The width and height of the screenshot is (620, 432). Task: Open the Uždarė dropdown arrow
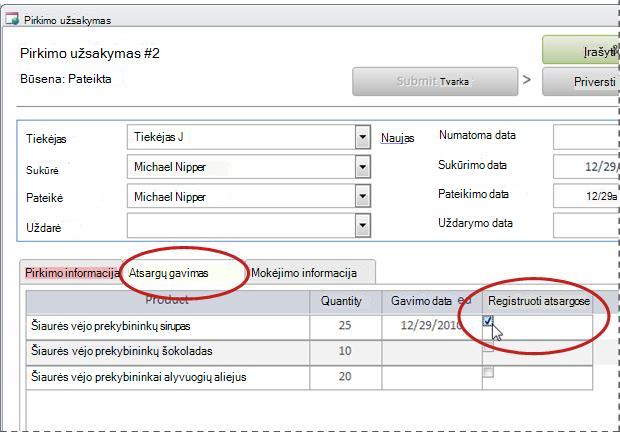click(363, 225)
